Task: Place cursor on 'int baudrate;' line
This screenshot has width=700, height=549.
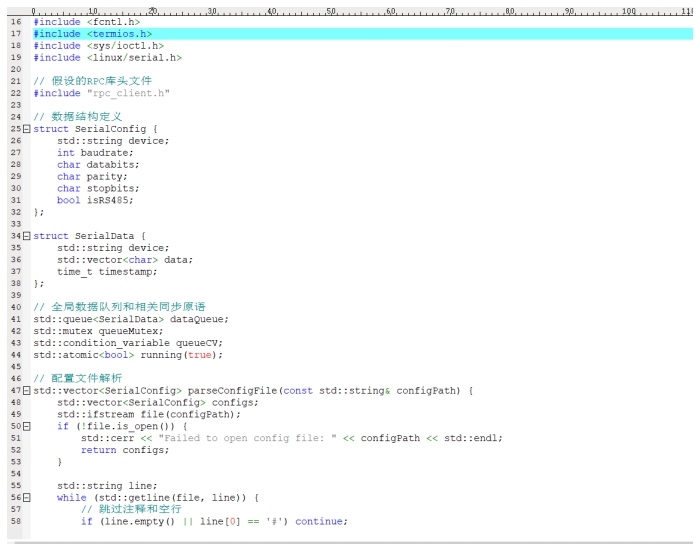Action: point(101,153)
